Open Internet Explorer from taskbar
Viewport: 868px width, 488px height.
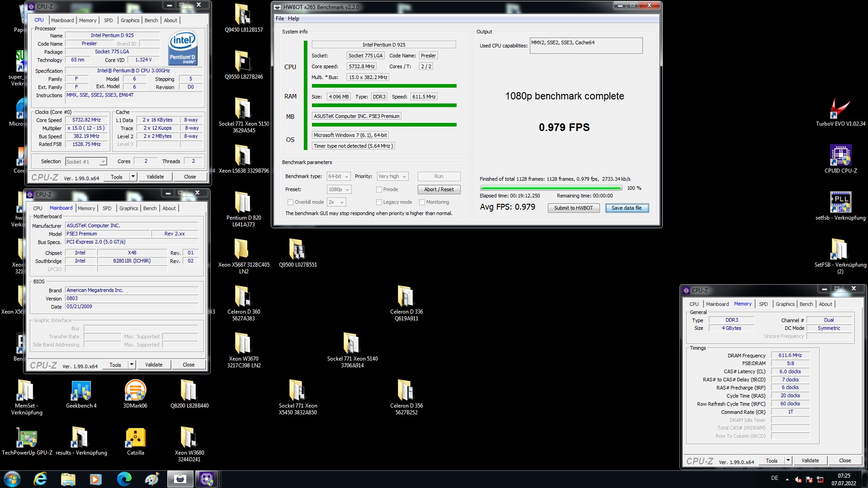coord(40,479)
